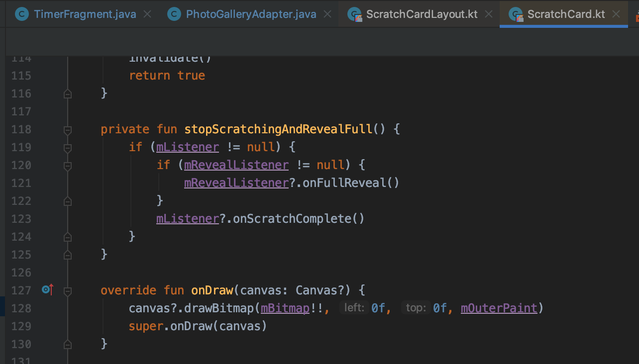Click the PhotoGalleryAdapter.java class icon
This screenshot has width=639, height=364.
174,14
